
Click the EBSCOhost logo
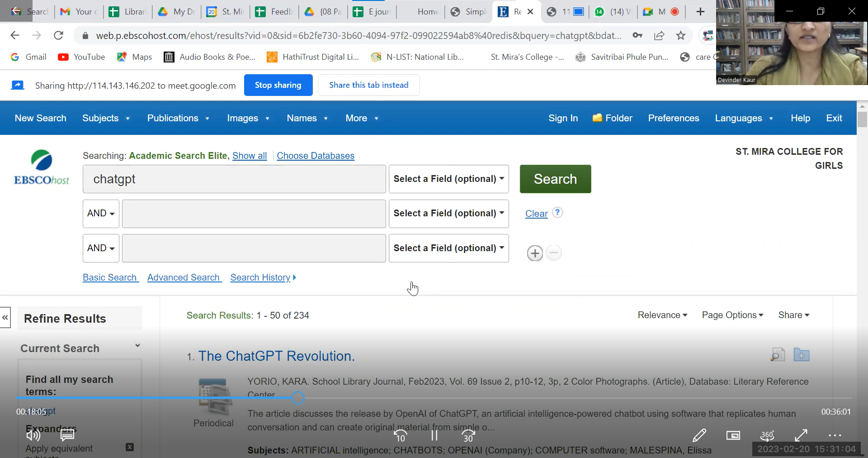click(42, 167)
